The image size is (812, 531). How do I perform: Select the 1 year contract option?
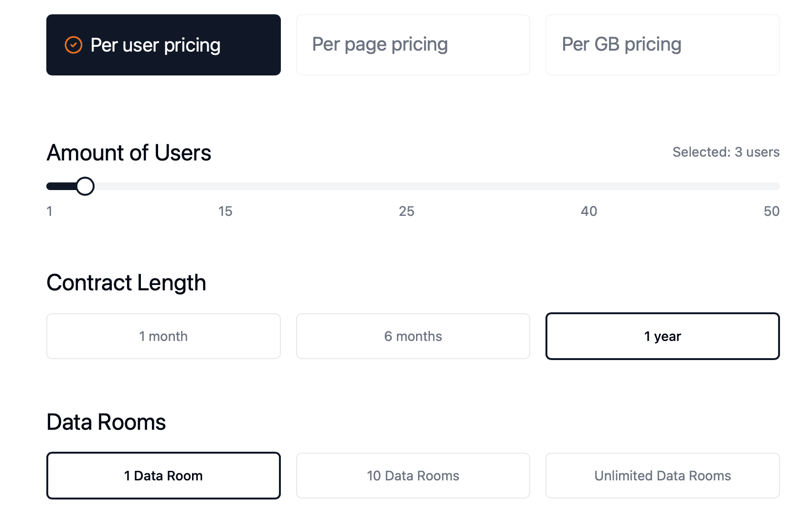pos(662,336)
